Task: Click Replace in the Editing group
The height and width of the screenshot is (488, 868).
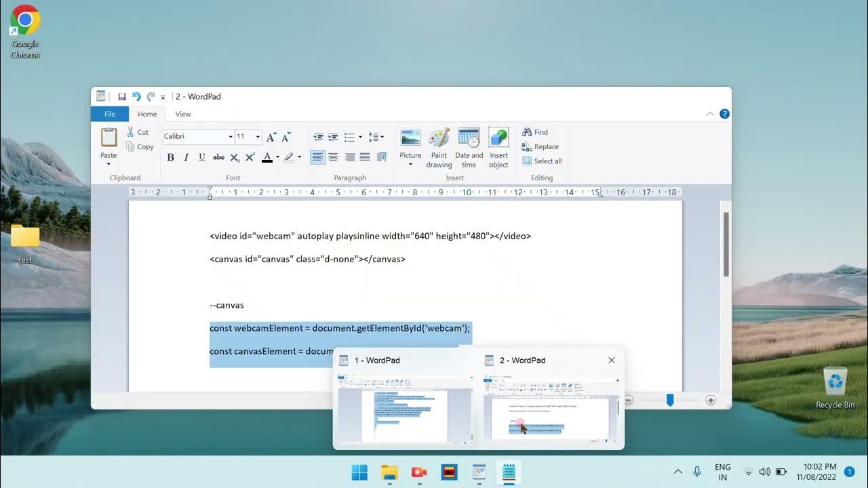Action: point(540,146)
